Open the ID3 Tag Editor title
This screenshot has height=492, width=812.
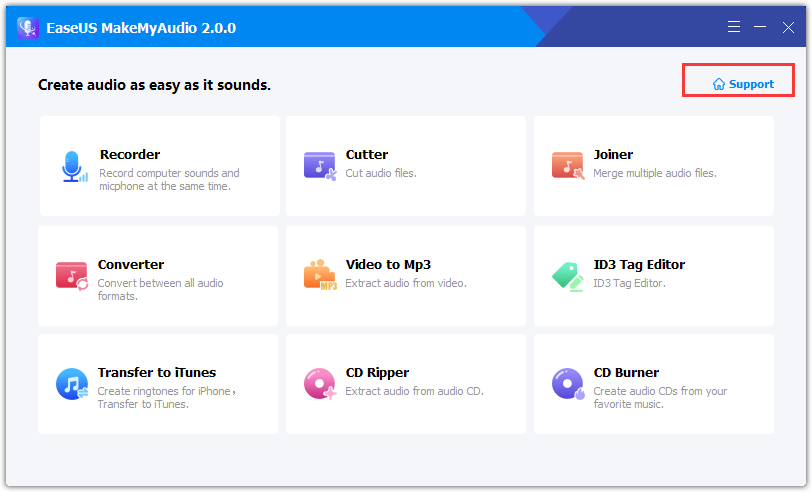click(x=639, y=264)
